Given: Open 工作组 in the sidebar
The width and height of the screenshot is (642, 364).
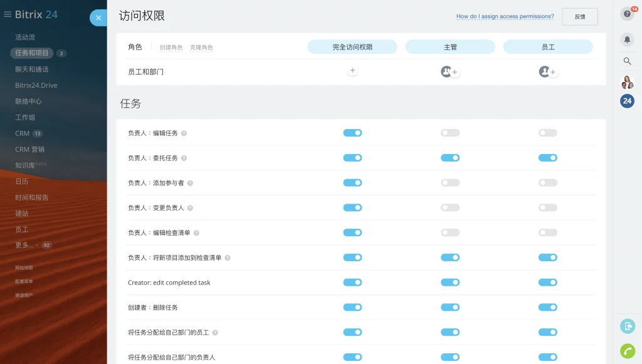Looking at the screenshot, I should click(x=25, y=117).
